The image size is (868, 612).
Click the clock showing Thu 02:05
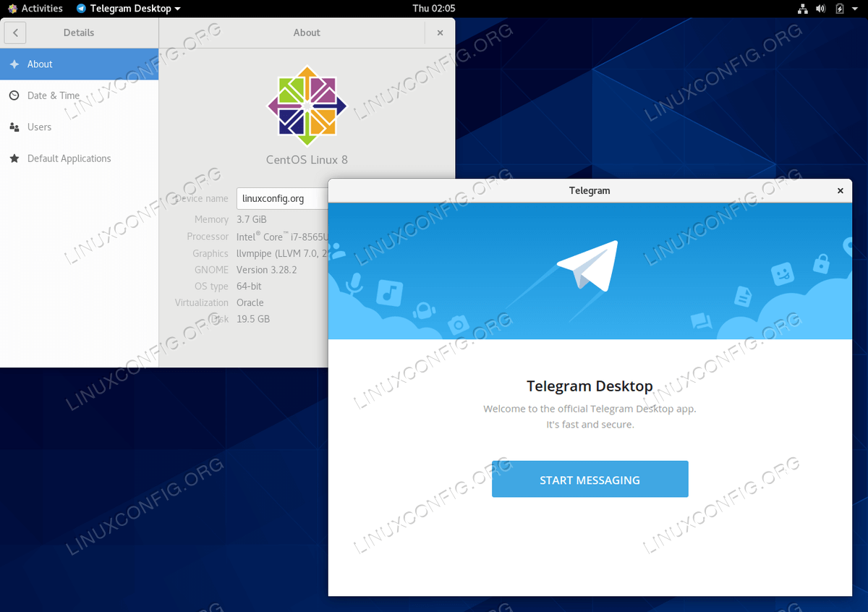[434, 9]
